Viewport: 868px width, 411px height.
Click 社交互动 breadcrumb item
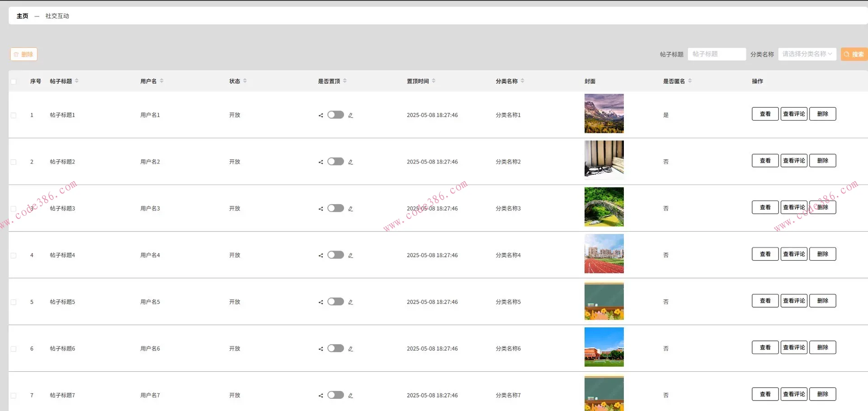[57, 16]
